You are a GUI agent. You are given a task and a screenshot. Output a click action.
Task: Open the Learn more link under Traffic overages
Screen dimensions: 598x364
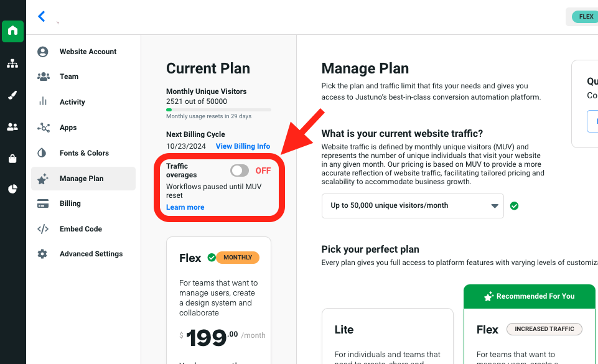[185, 207]
